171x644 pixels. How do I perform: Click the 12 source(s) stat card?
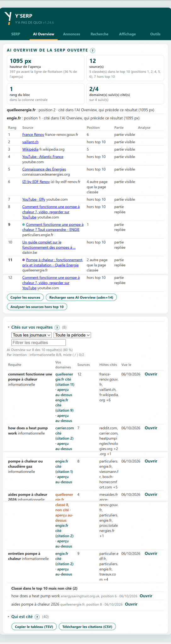point(125,68)
